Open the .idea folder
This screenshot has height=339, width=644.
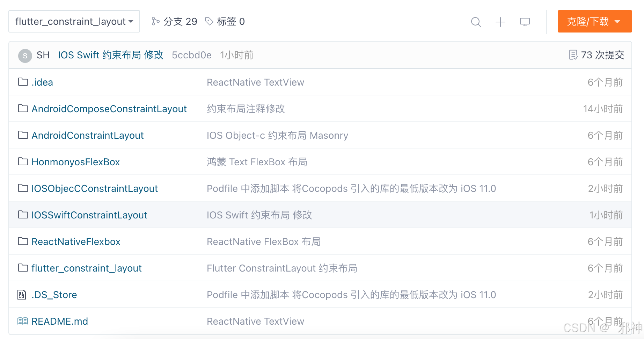[42, 82]
